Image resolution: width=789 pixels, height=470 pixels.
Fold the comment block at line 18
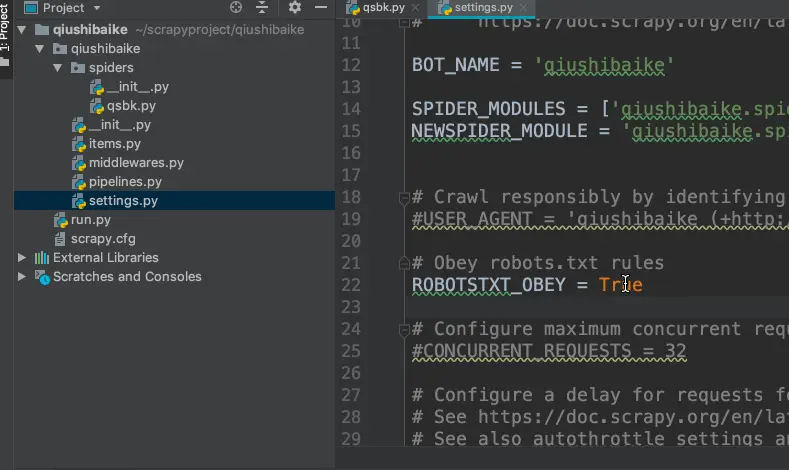point(404,198)
